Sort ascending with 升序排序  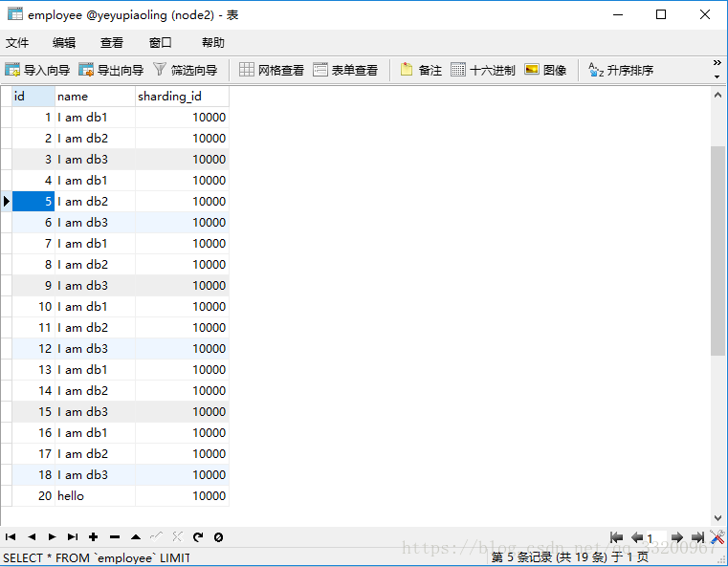coord(621,70)
